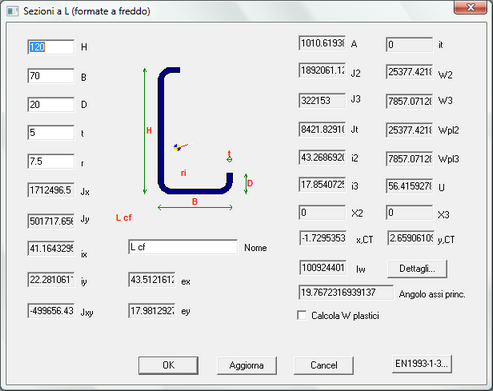
Task: Select the B width input field
Action: point(51,76)
